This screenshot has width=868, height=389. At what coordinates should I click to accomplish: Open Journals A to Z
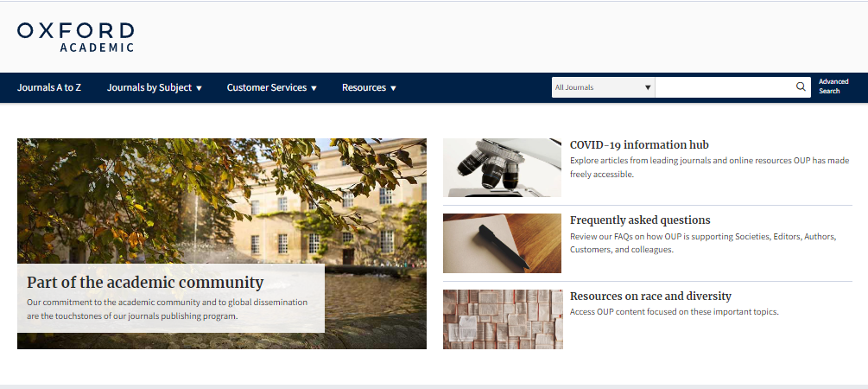49,87
